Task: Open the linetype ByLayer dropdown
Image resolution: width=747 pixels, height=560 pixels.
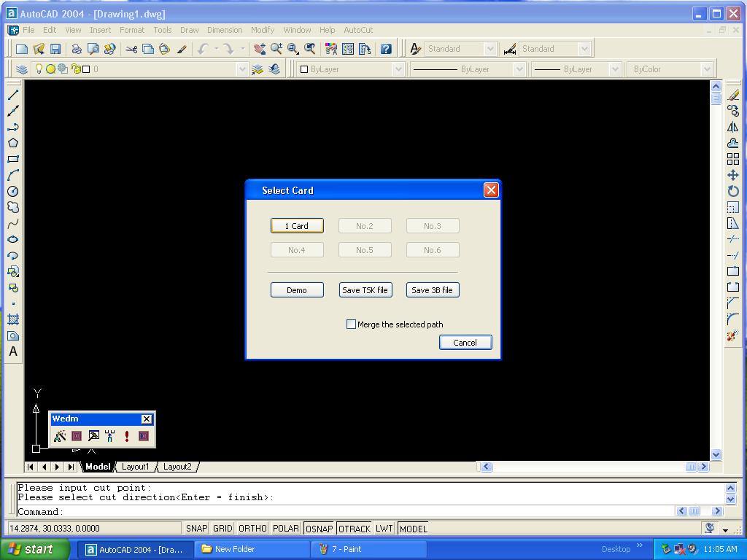Action: pos(519,69)
